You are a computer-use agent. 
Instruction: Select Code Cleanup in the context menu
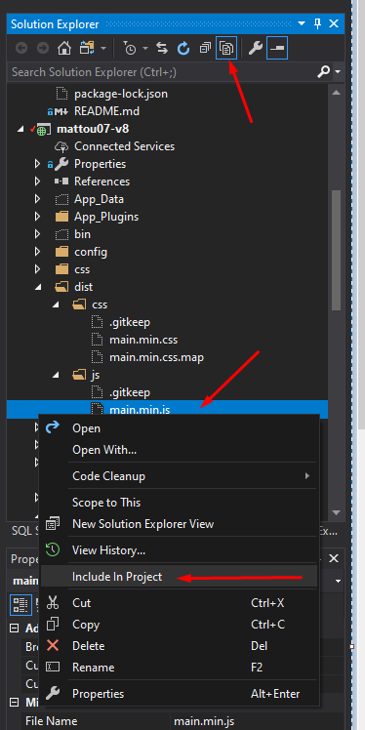click(x=109, y=476)
